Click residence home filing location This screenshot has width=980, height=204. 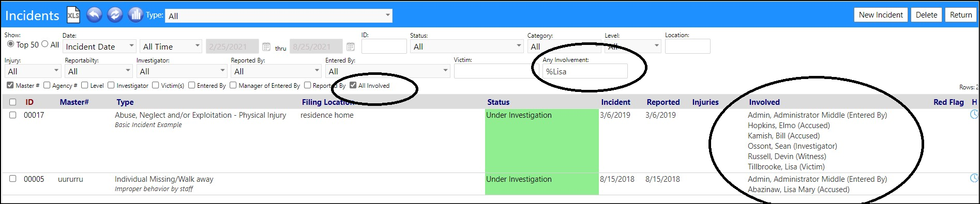point(327,115)
